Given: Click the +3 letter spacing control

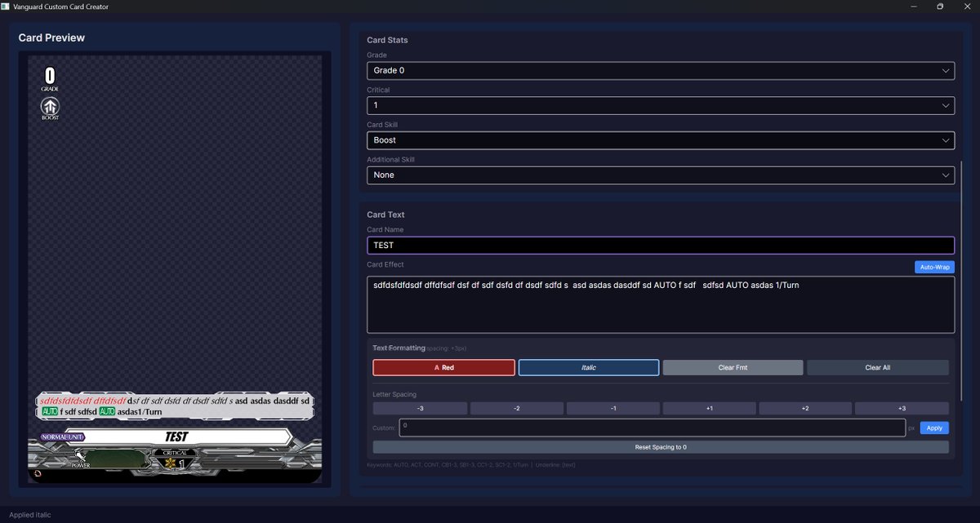Looking at the screenshot, I should tap(902, 408).
